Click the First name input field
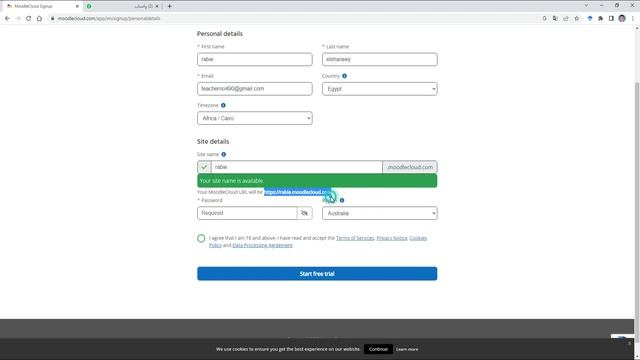 (255, 60)
